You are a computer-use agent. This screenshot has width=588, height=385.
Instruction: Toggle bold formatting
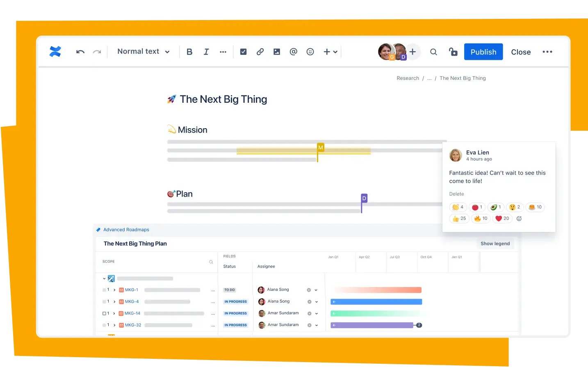coord(189,52)
